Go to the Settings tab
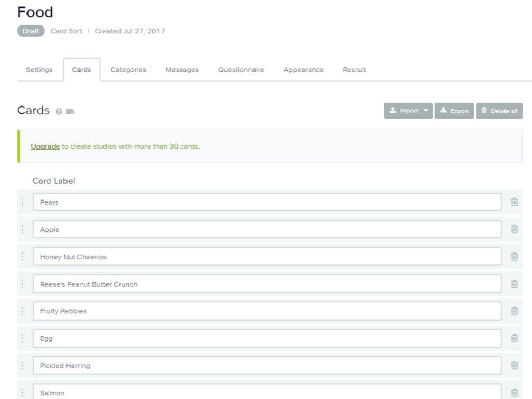The height and width of the screenshot is (399, 532). pyautogui.click(x=39, y=70)
